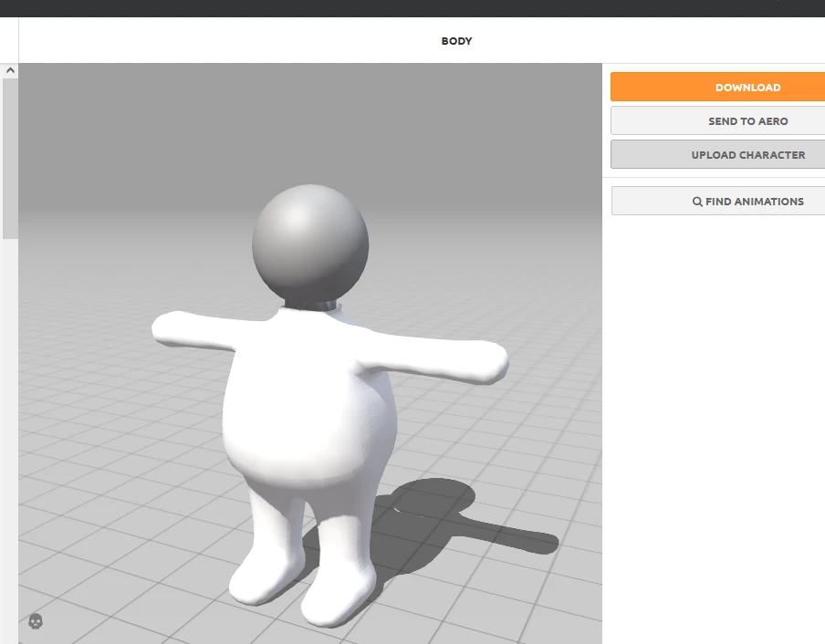Select the BODY tab

pos(456,40)
